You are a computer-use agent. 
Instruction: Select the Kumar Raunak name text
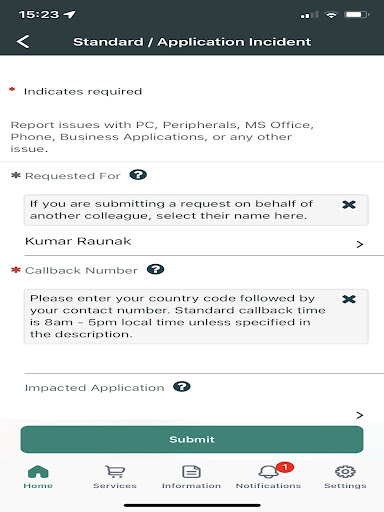click(78, 241)
